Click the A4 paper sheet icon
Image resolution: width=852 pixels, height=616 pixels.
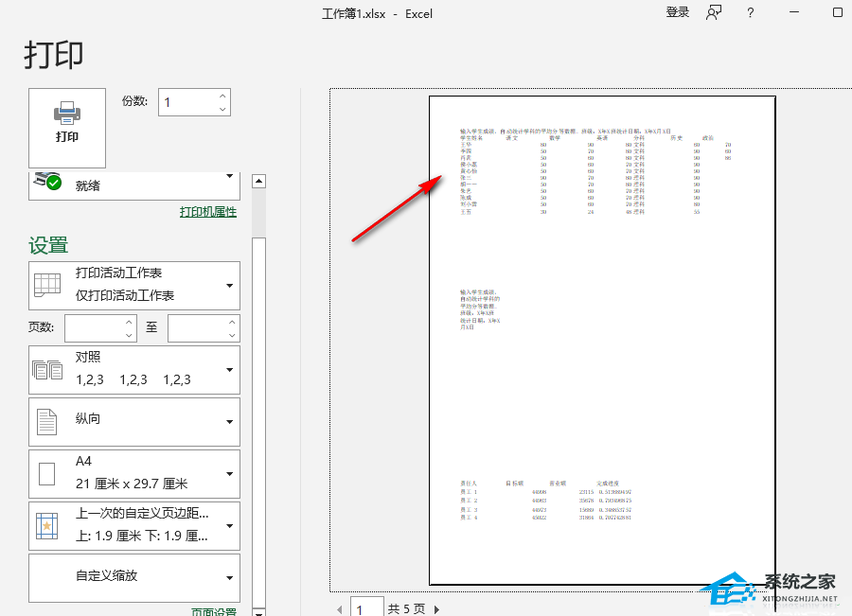tap(47, 474)
